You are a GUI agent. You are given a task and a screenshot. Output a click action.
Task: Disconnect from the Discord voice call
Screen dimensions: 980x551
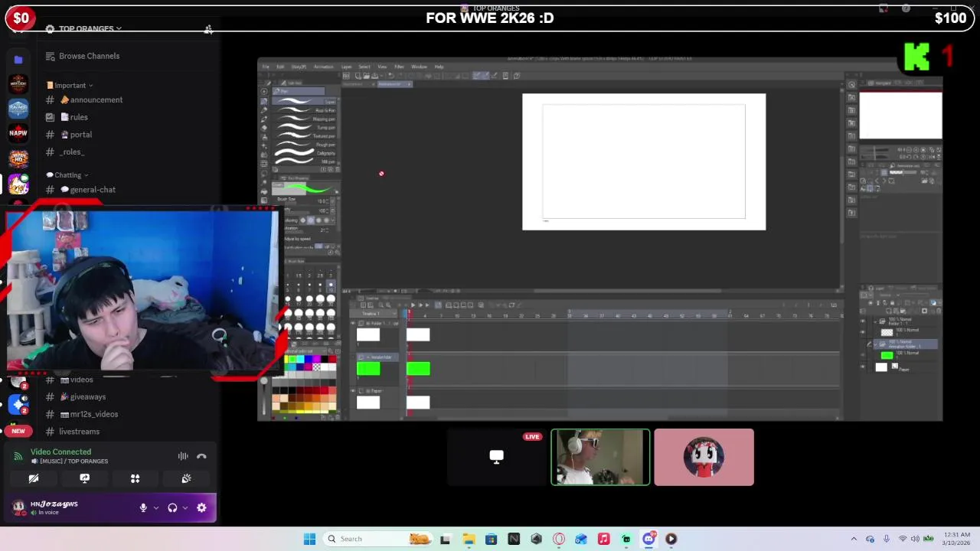[x=201, y=456]
